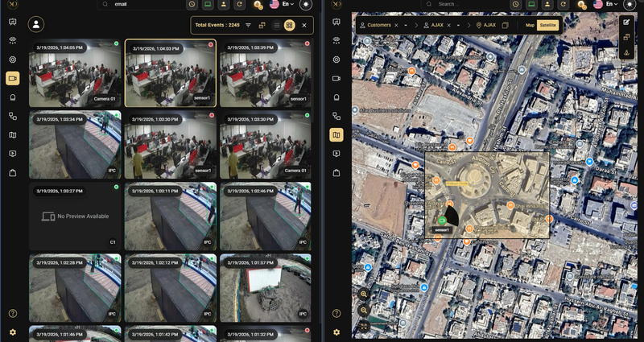
Task: Open the 1:03:11 PM IPC event thumbnail
Action: coord(171,216)
